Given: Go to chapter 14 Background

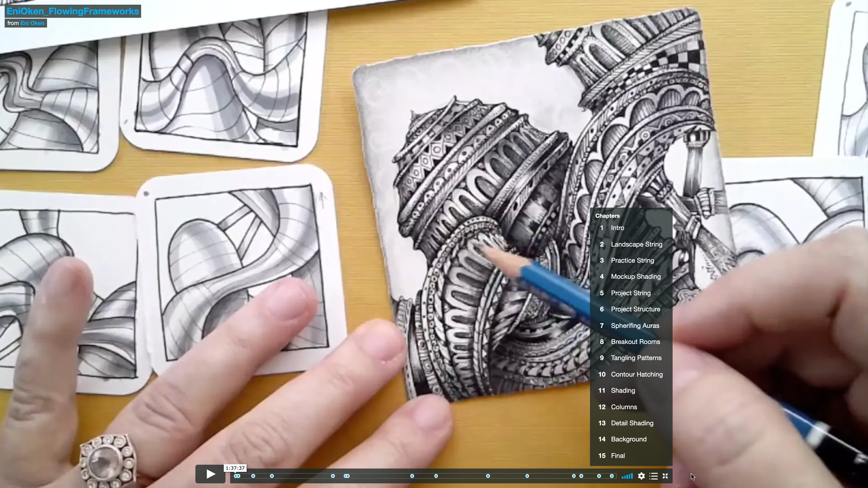Looking at the screenshot, I should pyautogui.click(x=631, y=439).
